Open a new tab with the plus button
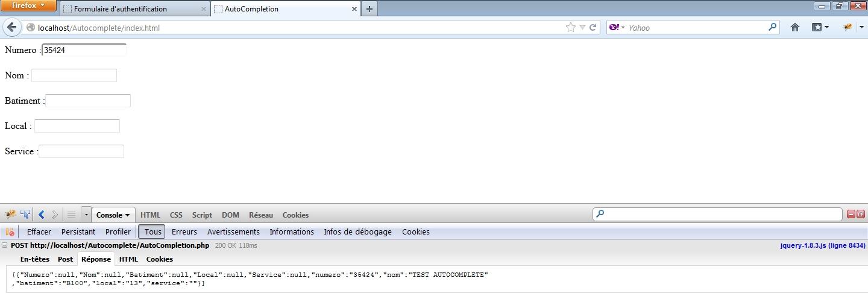The height and width of the screenshot is (299, 868). pyautogui.click(x=369, y=8)
